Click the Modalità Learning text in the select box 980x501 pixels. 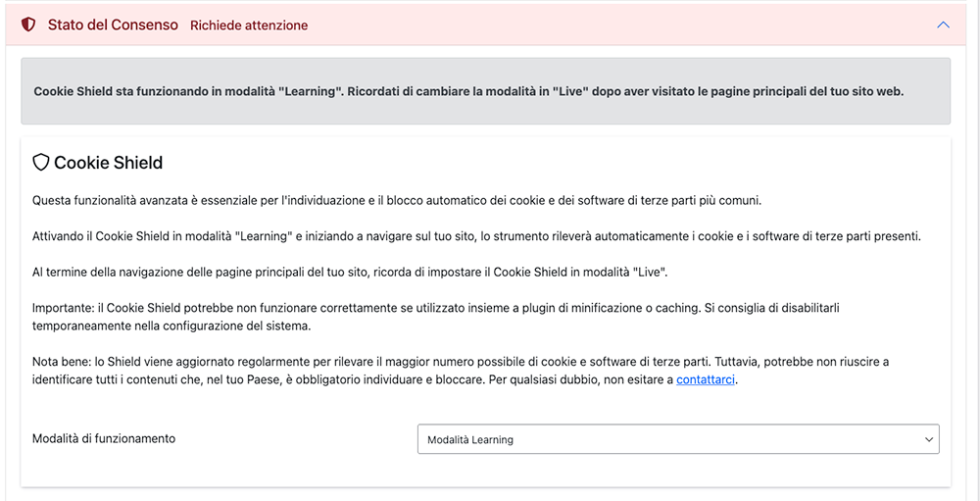tap(470, 440)
